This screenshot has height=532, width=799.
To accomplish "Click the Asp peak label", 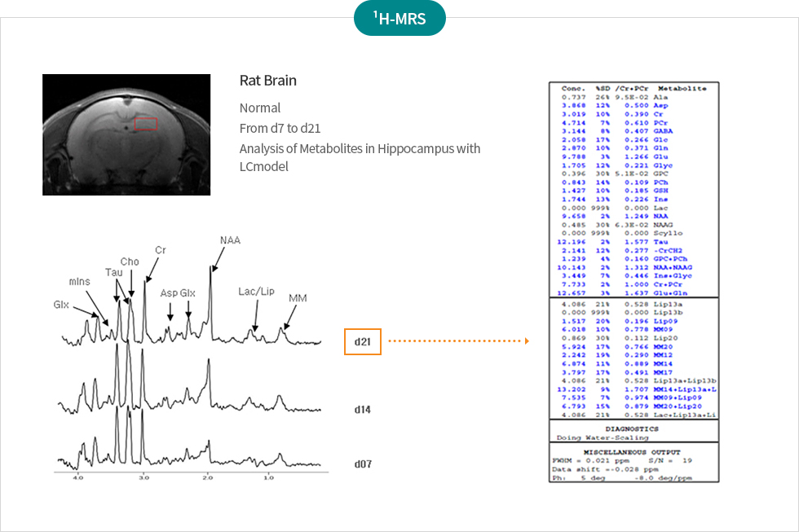I will tap(169, 292).
